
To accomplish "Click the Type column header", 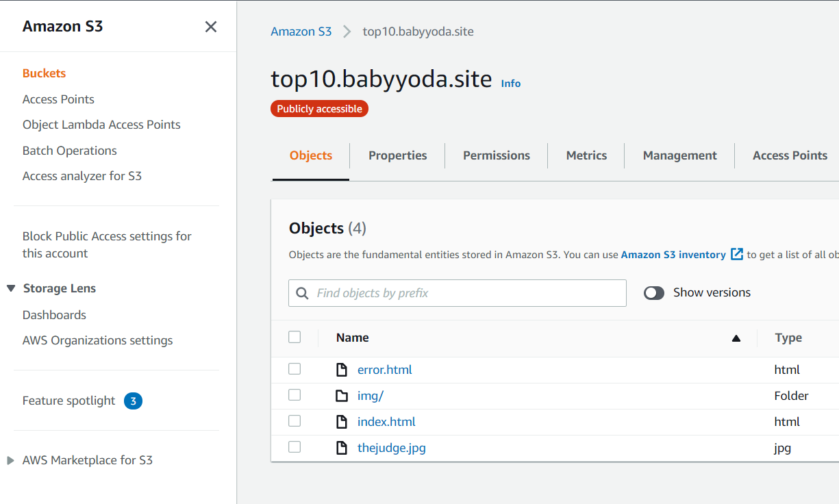I will tap(788, 338).
